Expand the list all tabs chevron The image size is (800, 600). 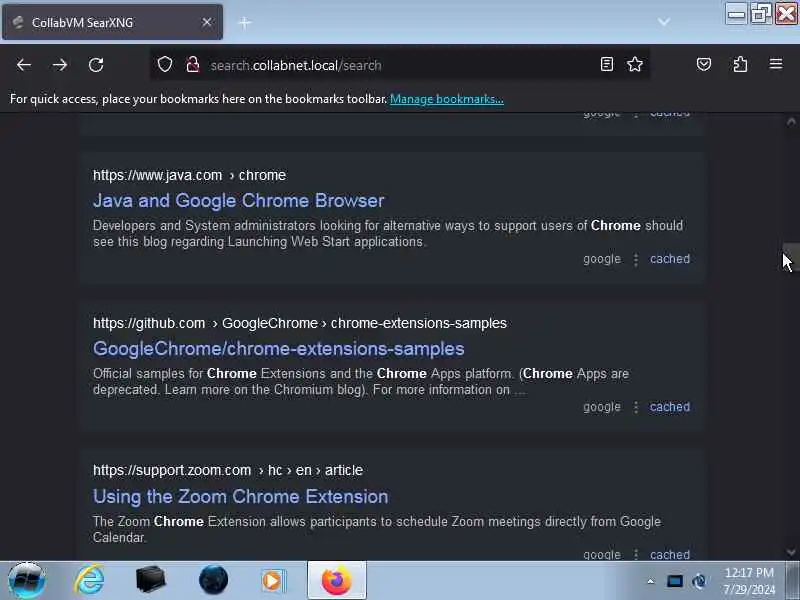pos(664,22)
